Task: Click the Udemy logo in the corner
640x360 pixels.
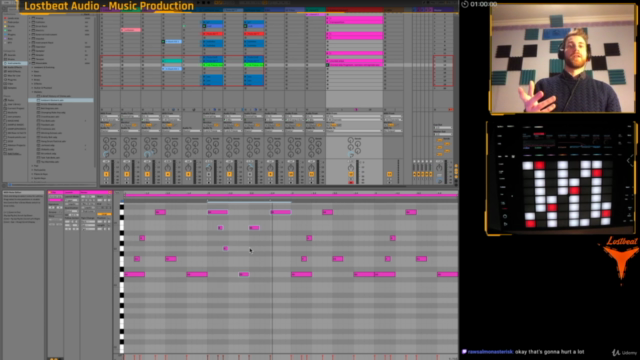Action: (625, 352)
